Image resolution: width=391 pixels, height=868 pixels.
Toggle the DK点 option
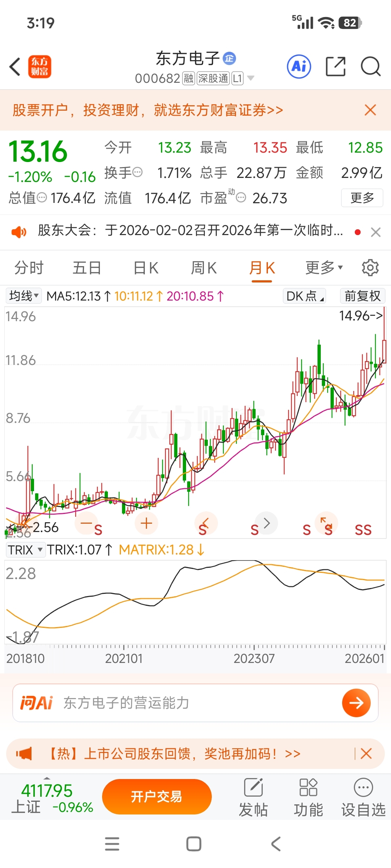pyautogui.click(x=304, y=296)
